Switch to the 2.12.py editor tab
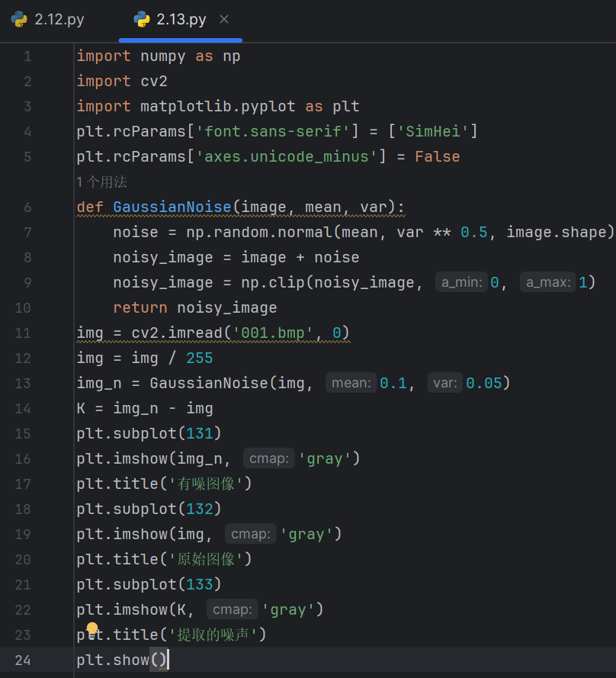Image resolution: width=616 pixels, height=678 pixels. pos(47,20)
